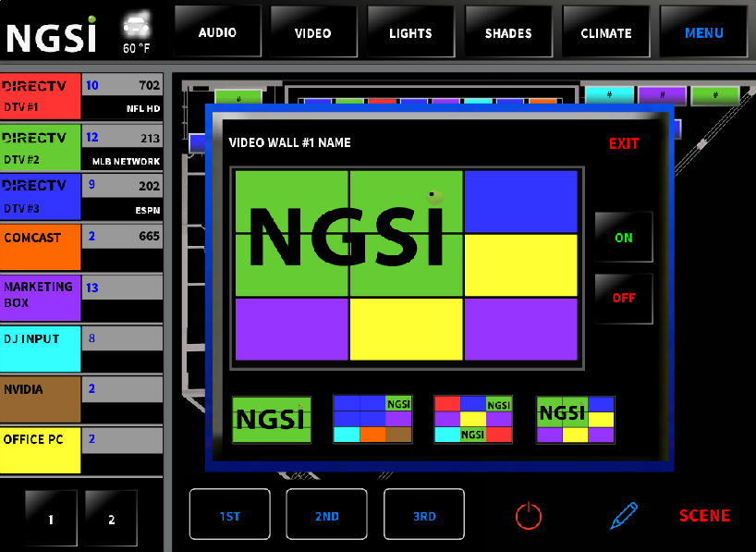Image resolution: width=756 pixels, height=552 pixels.
Task: Click the red power icon at bottom
Action: (529, 515)
